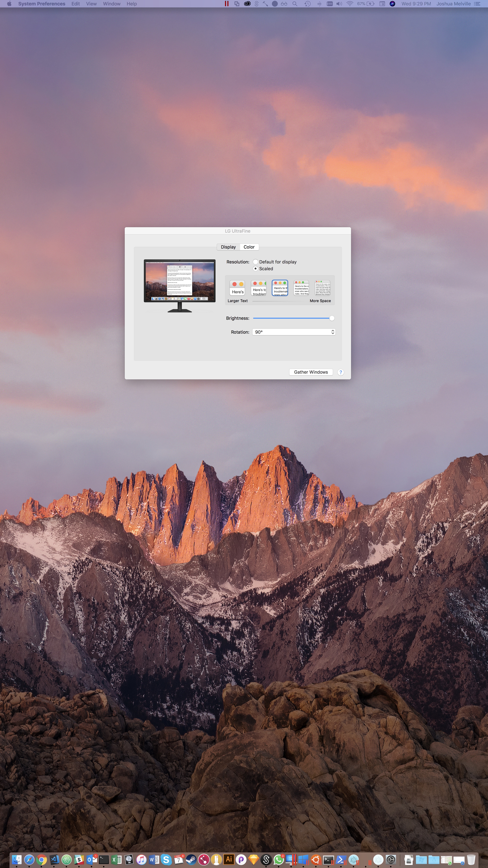Open the Rotation dropdown
This screenshot has height=868, width=488.
294,332
